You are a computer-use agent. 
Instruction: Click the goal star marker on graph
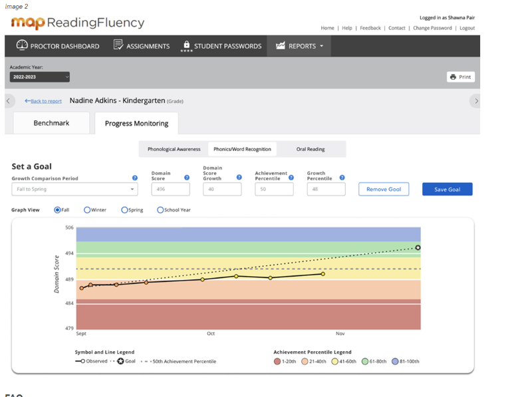418,248
